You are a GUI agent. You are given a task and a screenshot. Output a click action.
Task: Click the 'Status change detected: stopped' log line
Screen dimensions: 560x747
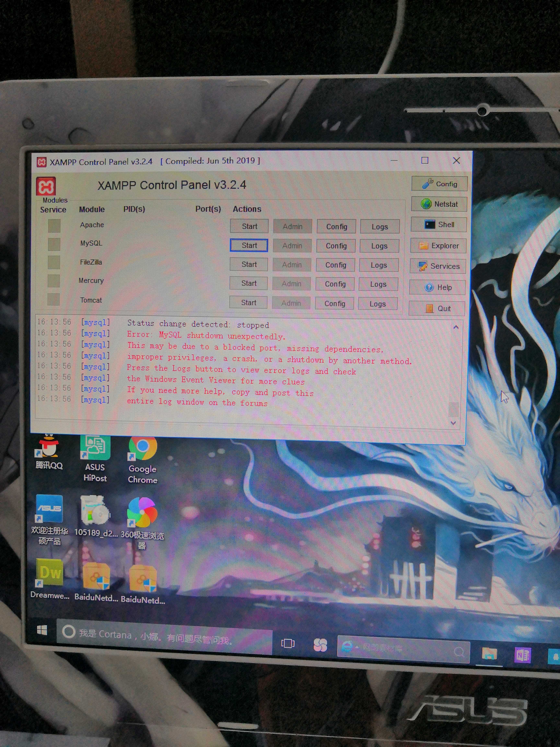pos(198,324)
